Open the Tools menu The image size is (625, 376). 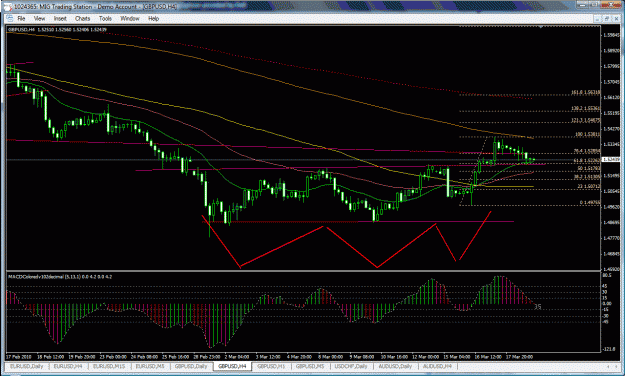[x=105, y=18]
